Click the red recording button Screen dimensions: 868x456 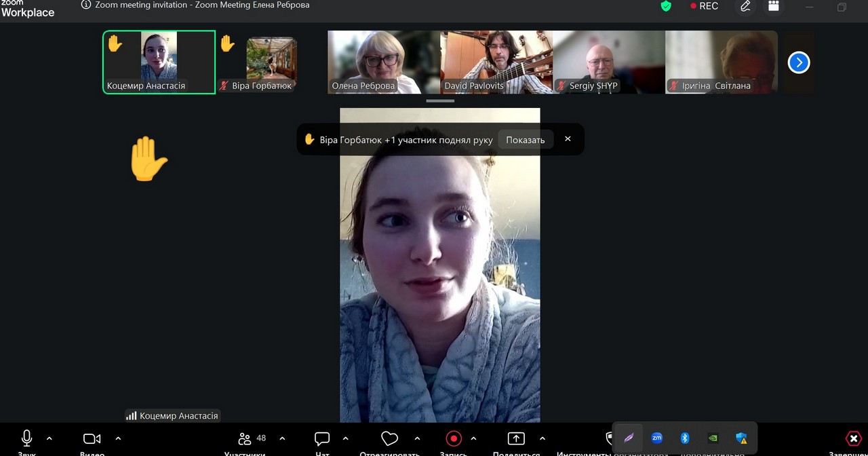(454, 438)
